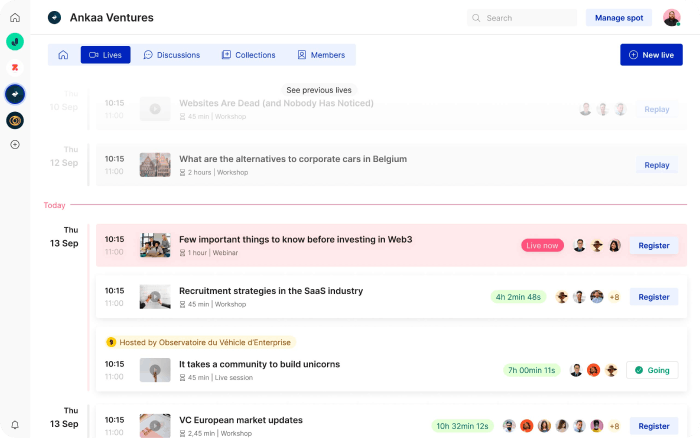The height and width of the screenshot is (438, 700).
Task: Show the +8 attendees on Recruitment strategies
Action: (x=614, y=297)
